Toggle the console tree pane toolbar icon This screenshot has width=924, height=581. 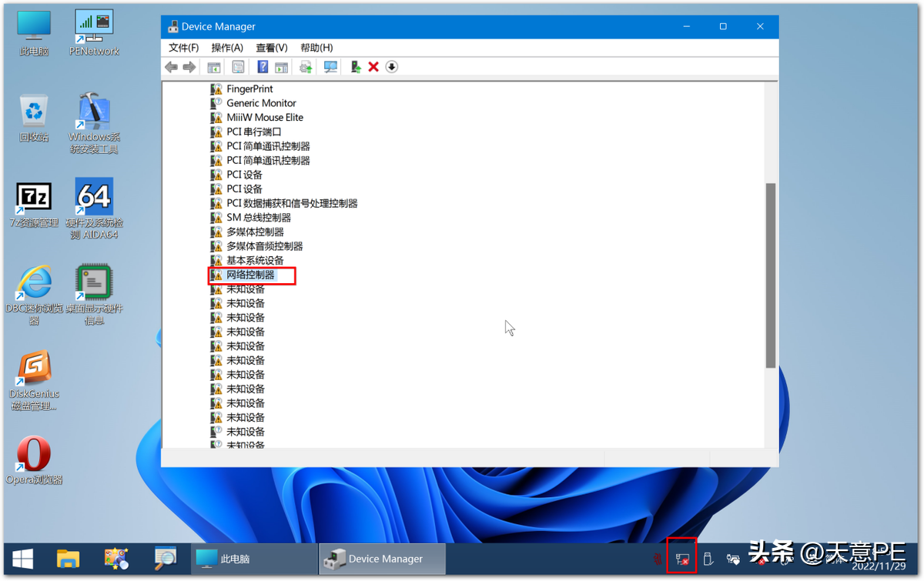click(x=214, y=68)
